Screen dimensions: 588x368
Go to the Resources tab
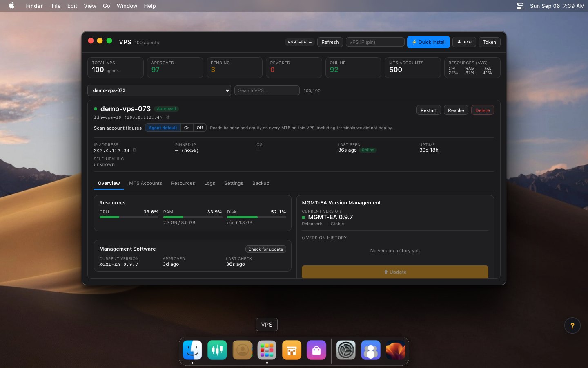point(183,183)
